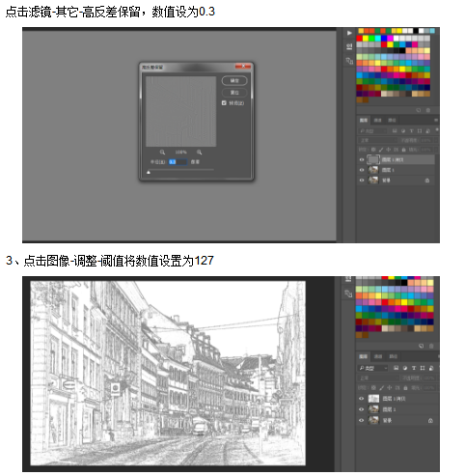Lock transparent pixels icon in threshold result screenshot
Screen dimensions: 465x476
click(373, 388)
